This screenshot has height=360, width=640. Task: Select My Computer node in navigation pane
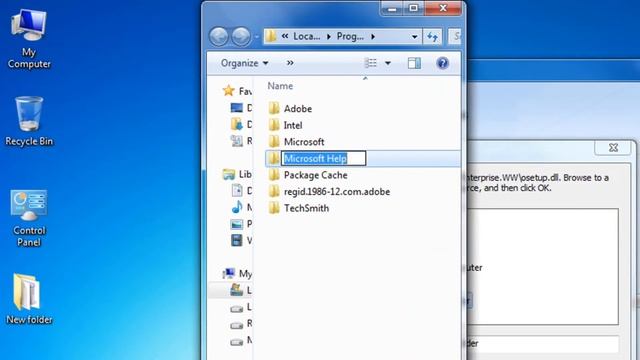[237, 273]
